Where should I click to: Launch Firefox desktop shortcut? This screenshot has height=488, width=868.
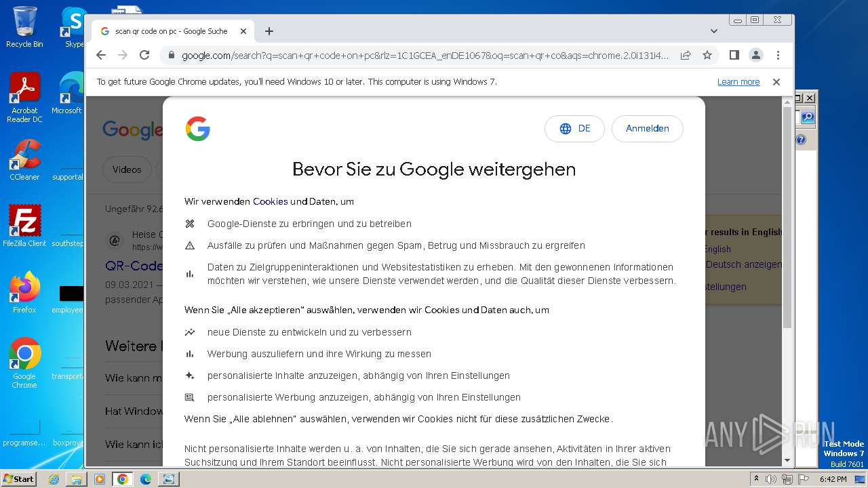pyautogui.click(x=24, y=292)
